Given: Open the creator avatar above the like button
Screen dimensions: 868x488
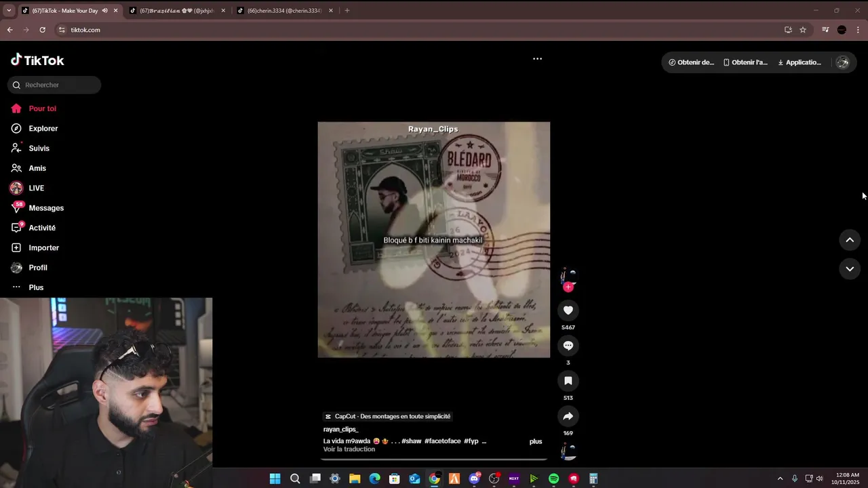Looking at the screenshot, I should point(568,276).
